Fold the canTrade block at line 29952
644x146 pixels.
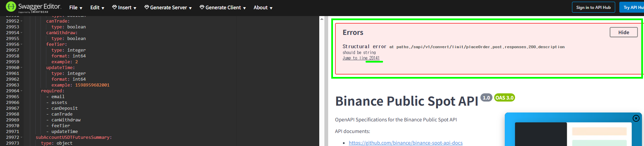click(x=21, y=21)
